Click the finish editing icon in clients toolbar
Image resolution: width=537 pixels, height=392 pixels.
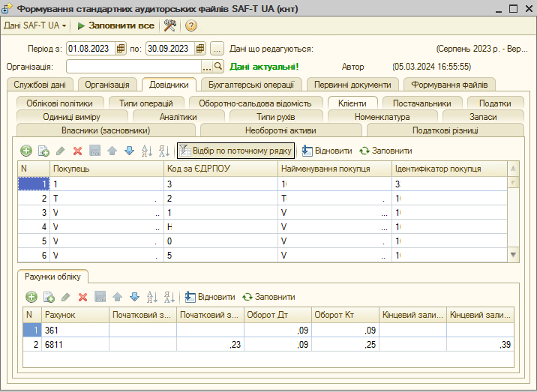pos(94,151)
